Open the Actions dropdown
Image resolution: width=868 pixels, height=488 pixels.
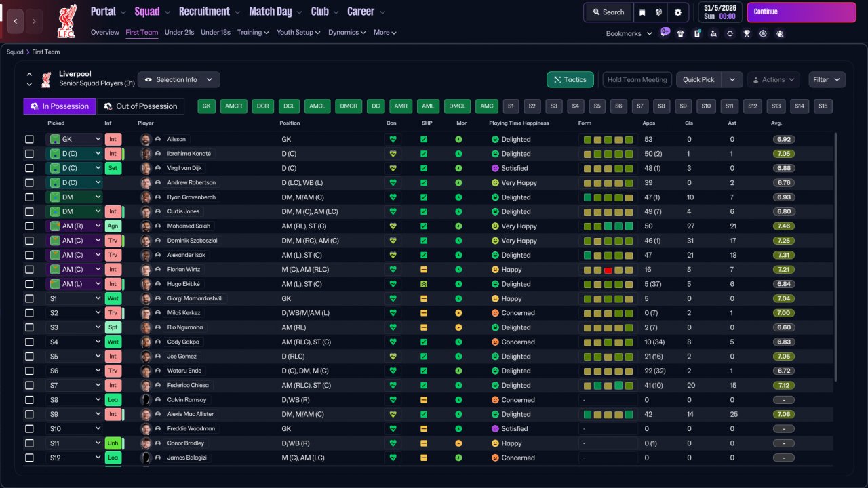[774, 79]
